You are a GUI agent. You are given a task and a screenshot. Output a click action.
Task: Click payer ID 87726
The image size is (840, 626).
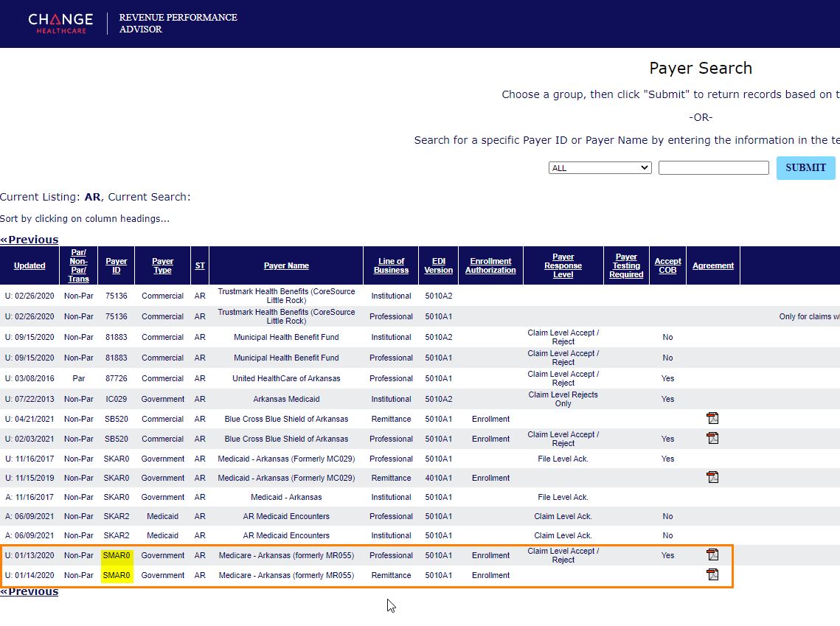[x=117, y=378]
